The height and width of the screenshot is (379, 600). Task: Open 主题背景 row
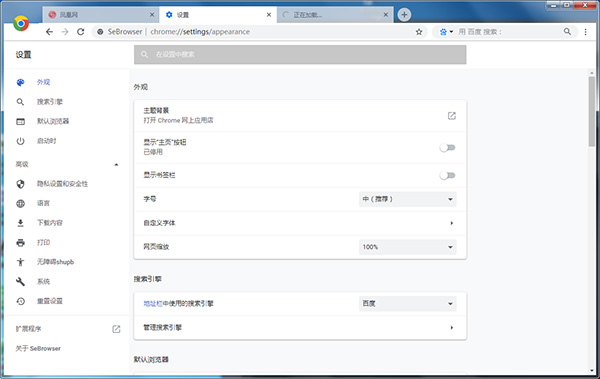pyautogui.click(x=300, y=116)
